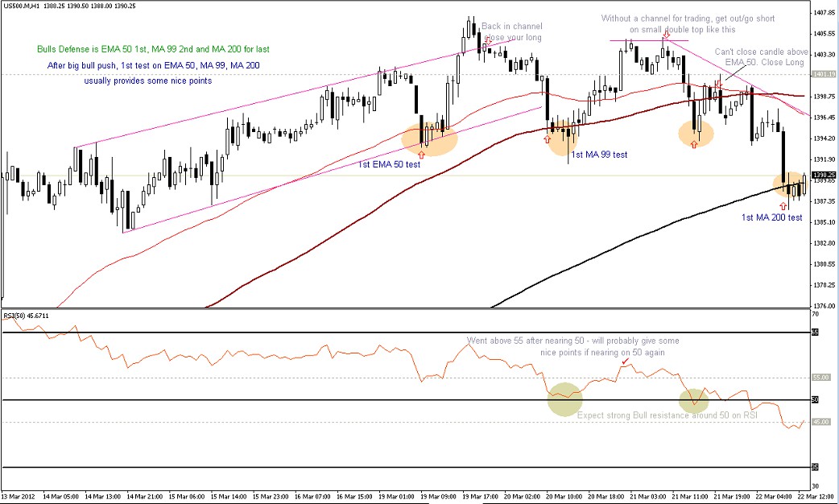Click the 1387.35 price scale label
Image resolution: width=839 pixels, height=504 pixels.
tap(824, 201)
